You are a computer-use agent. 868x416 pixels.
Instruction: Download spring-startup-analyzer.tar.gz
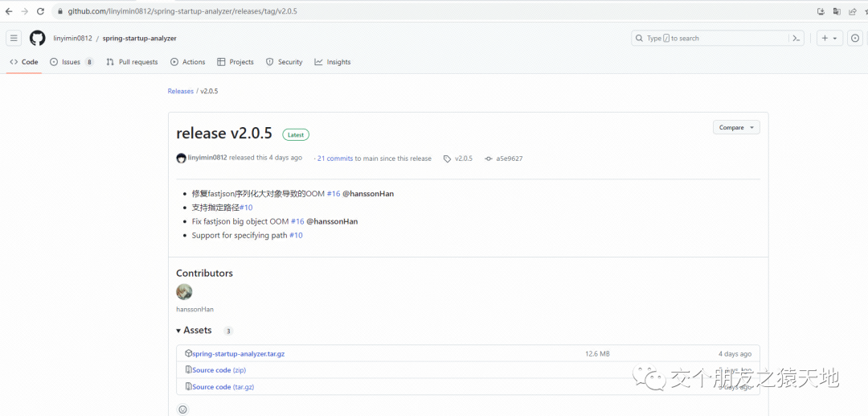[239, 353]
